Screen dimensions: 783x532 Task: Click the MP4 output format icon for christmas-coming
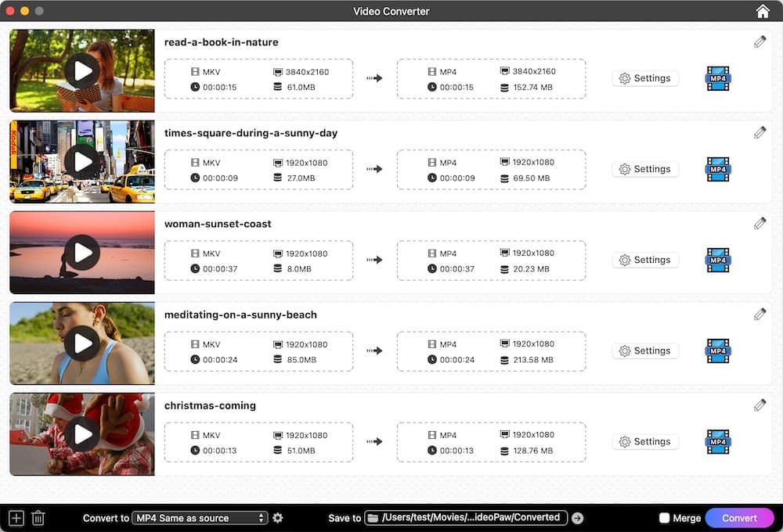pos(717,441)
